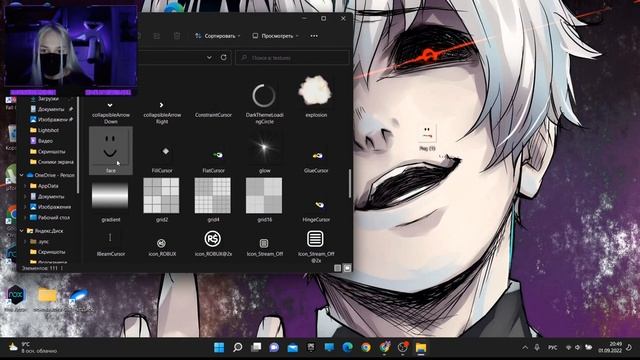This screenshot has height=360, width=640.
Task: Select the small face file on desktop
Action: tap(427, 138)
